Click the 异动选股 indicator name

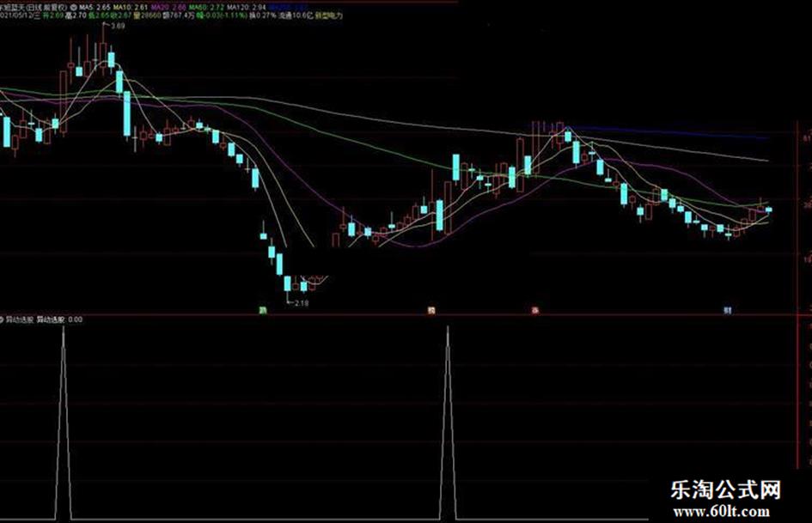coord(20,319)
